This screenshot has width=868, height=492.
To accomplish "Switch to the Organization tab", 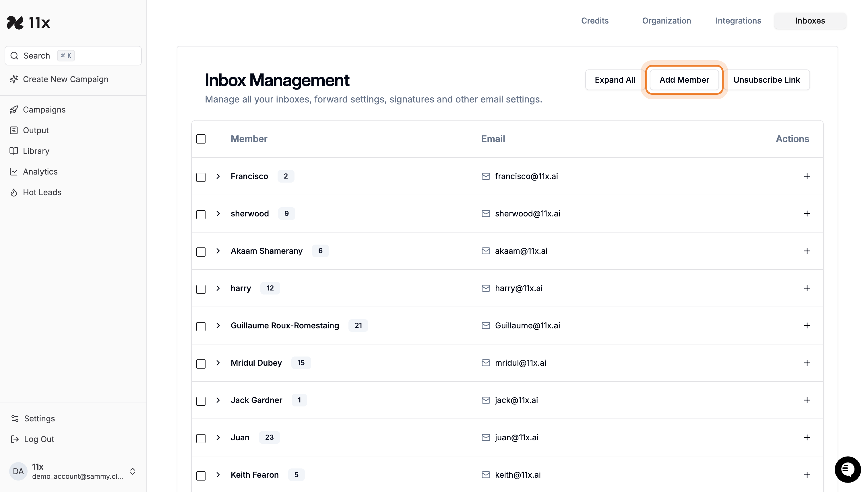I will click(x=666, y=21).
